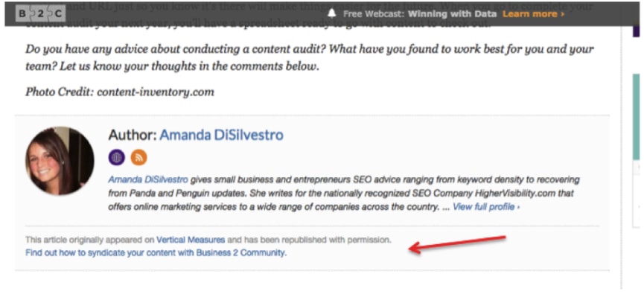
Task: Open the B2C logo home link
Action: point(41,14)
